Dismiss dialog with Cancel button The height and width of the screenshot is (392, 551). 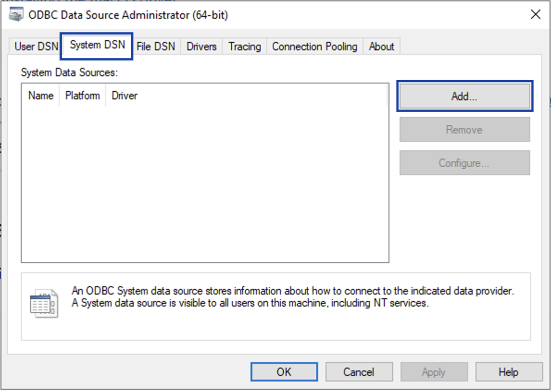click(x=359, y=372)
